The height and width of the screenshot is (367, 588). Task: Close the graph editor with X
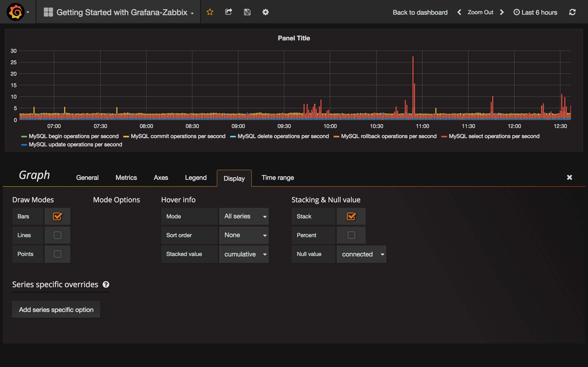pos(569,178)
